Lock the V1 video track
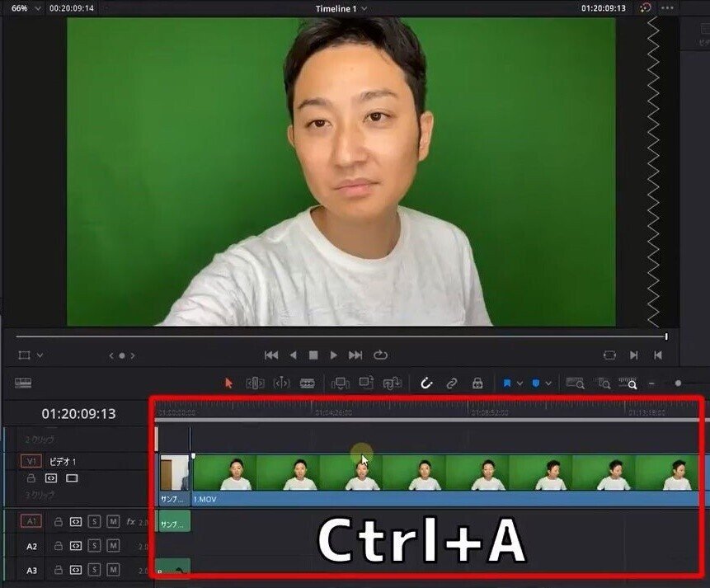The height and width of the screenshot is (588, 710). 31,478
